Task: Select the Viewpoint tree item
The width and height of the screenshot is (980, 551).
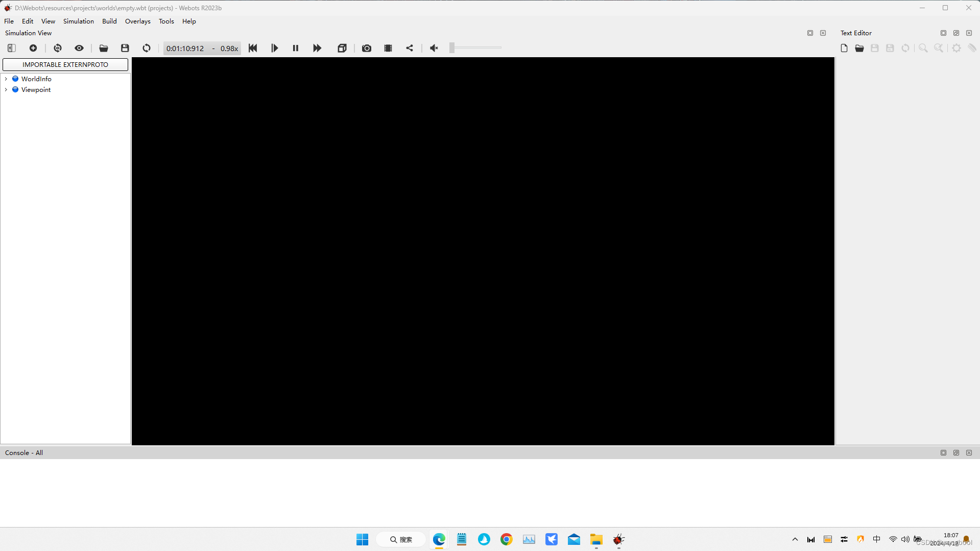Action: 36,90
